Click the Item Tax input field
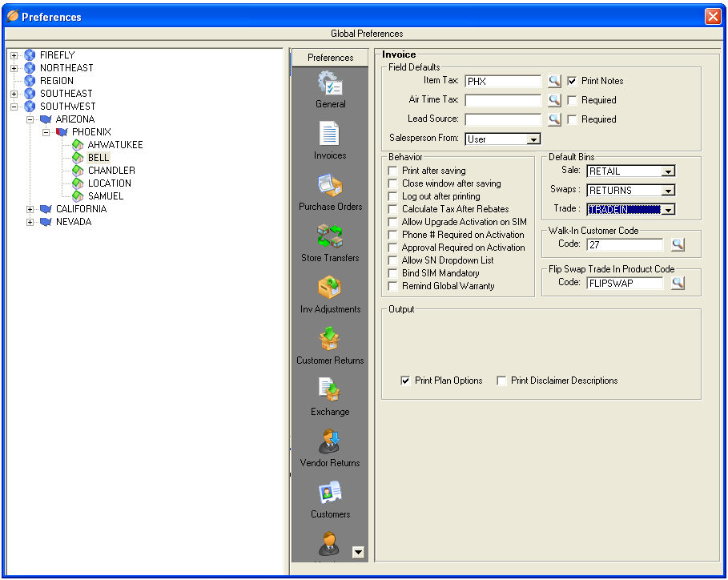Image resolution: width=728 pixels, height=580 pixels. pyautogui.click(x=503, y=81)
